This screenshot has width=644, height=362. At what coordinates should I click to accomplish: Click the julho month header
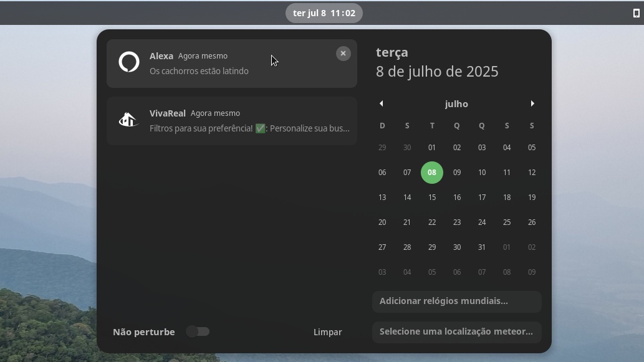tap(456, 104)
